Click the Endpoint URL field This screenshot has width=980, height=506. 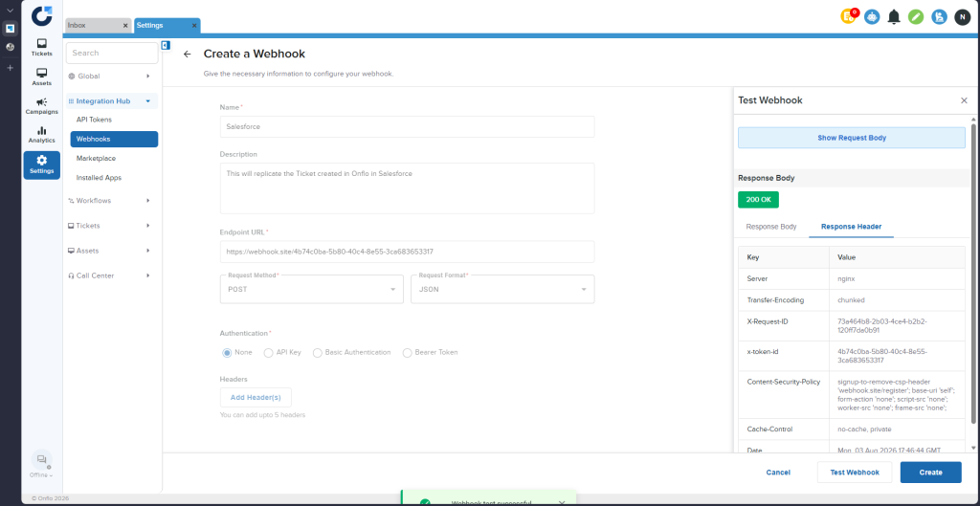pyautogui.click(x=407, y=252)
